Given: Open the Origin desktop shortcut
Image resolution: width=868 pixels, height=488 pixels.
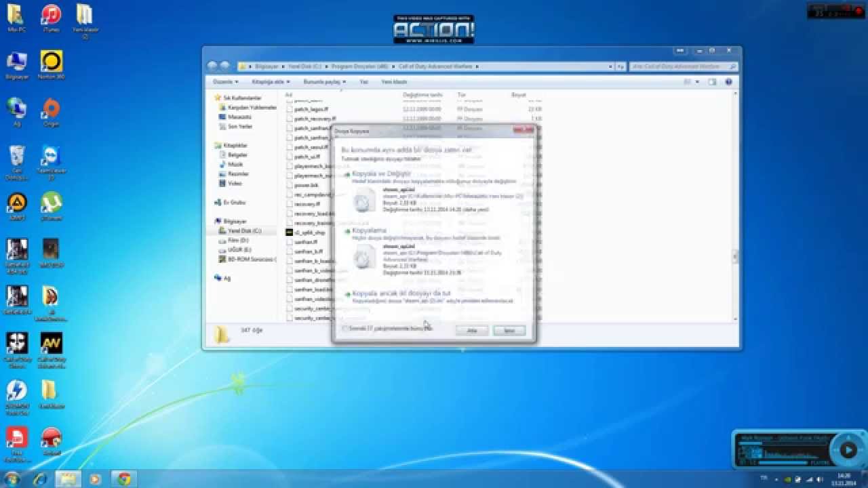Looking at the screenshot, I should 51,113.
